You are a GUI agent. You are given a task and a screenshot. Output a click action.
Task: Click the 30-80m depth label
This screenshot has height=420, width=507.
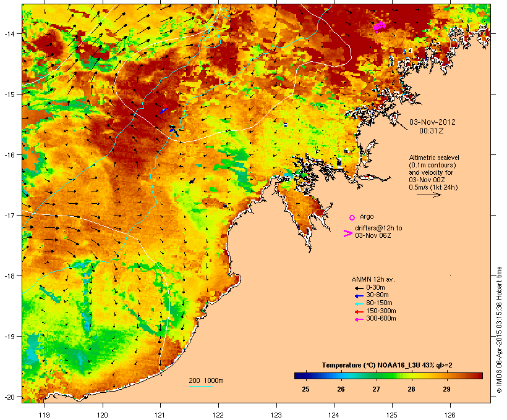click(x=377, y=295)
